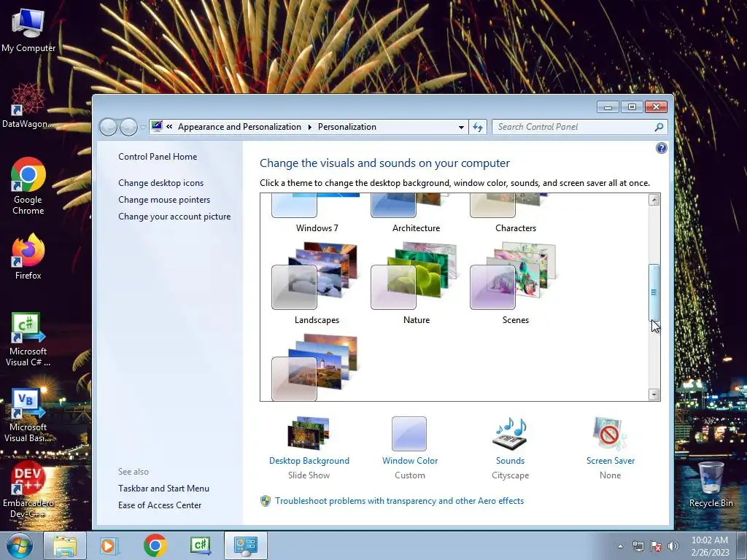Select the Characters theme
Image resolution: width=747 pixels, height=560 pixels.
tap(515, 214)
